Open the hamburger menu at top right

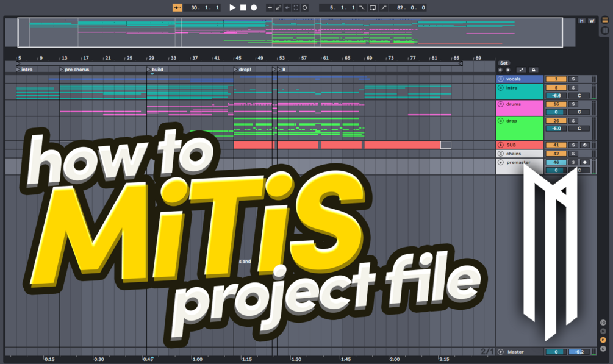coord(606,19)
